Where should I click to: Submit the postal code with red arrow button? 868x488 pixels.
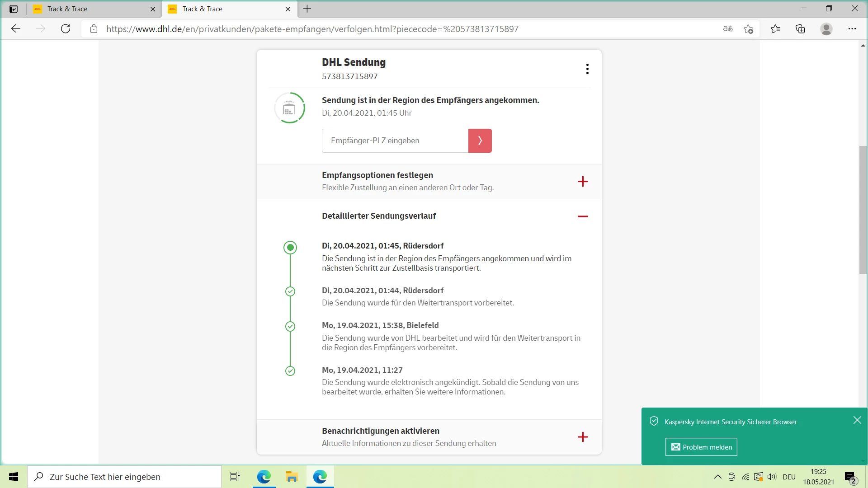480,141
